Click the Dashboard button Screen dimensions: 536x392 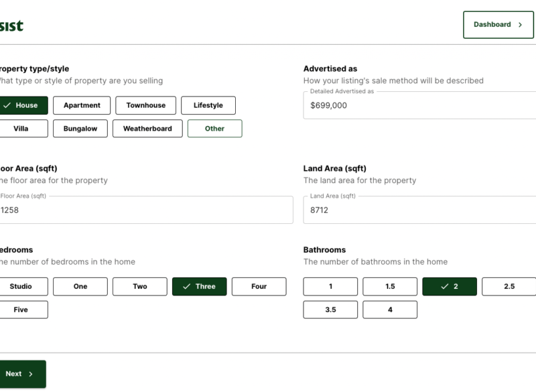498,25
